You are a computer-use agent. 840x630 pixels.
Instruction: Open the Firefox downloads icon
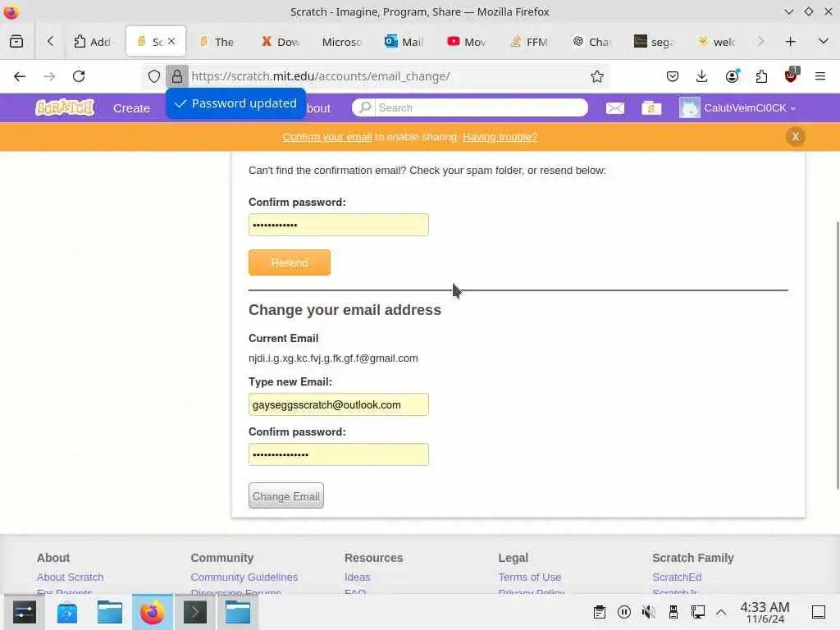coord(702,76)
